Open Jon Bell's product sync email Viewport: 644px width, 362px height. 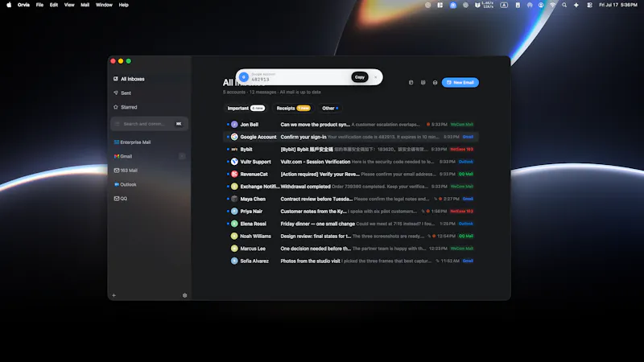351,125
